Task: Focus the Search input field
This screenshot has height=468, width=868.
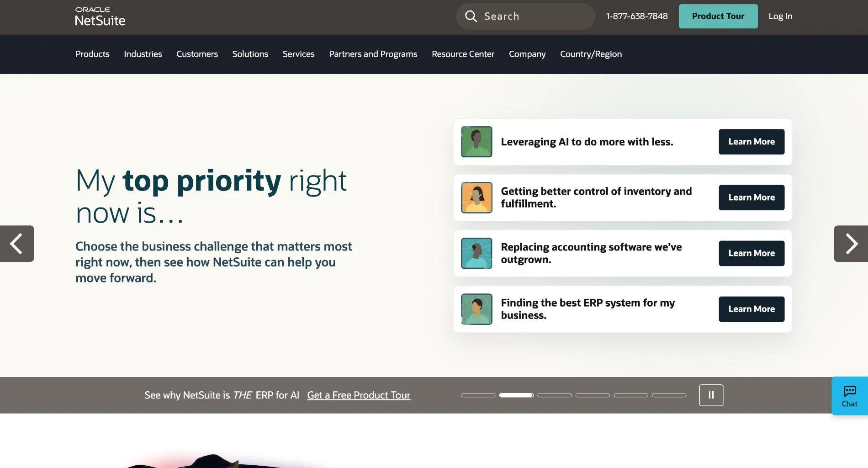Action: point(526,16)
